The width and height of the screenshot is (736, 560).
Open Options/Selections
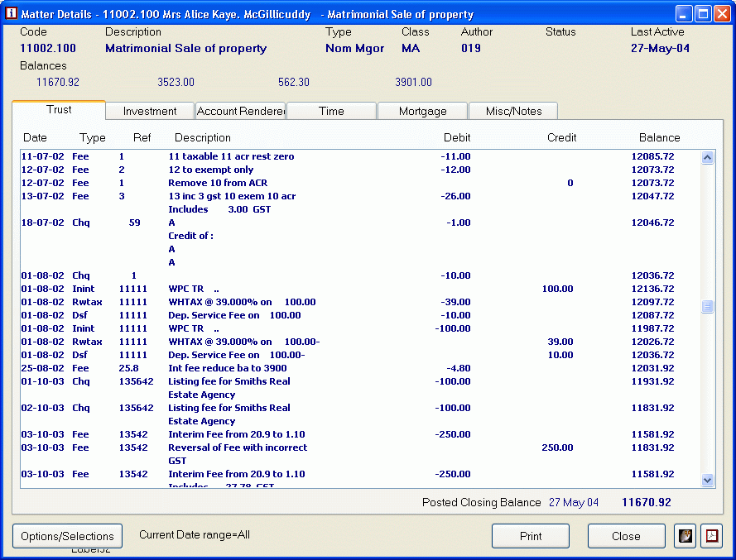(x=68, y=536)
